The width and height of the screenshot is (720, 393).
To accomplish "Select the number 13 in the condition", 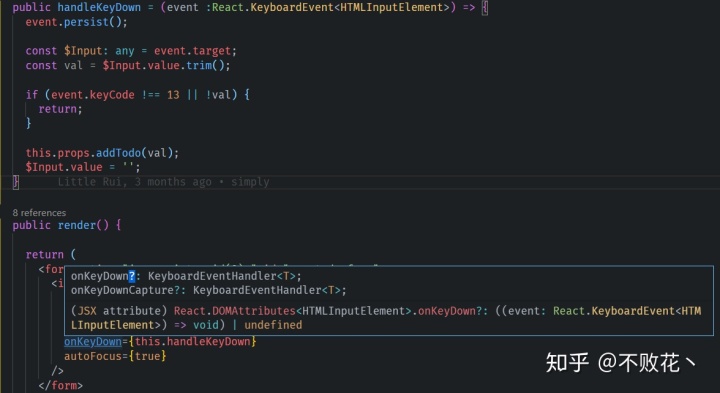I will (x=173, y=95).
